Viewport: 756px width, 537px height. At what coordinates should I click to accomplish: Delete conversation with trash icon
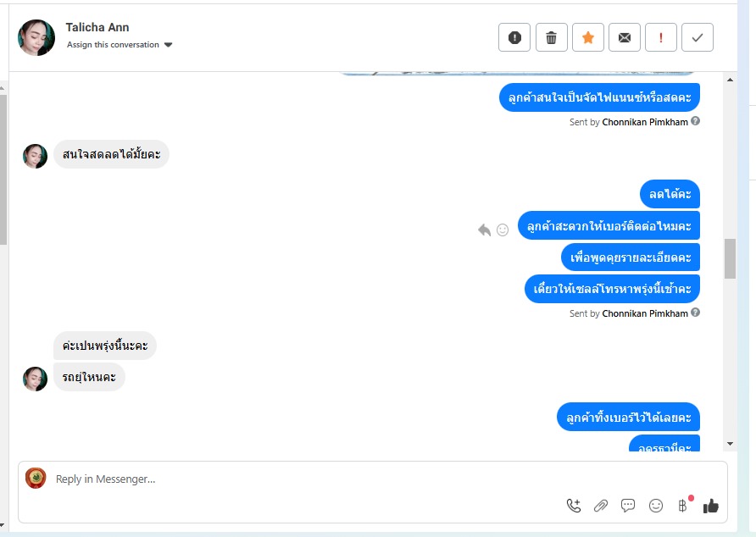coord(551,37)
